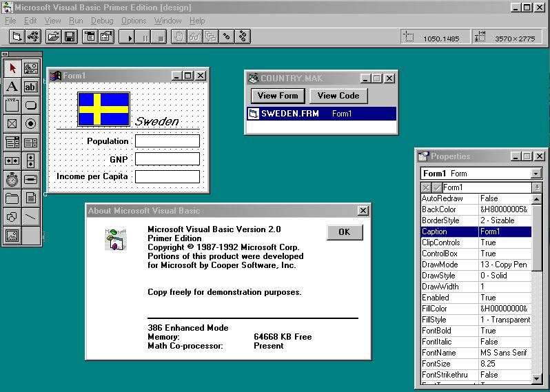This screenshot has height=392, width=550.
Task: Open Instant Watch eyeglasses icon
Action: [194, 37]
